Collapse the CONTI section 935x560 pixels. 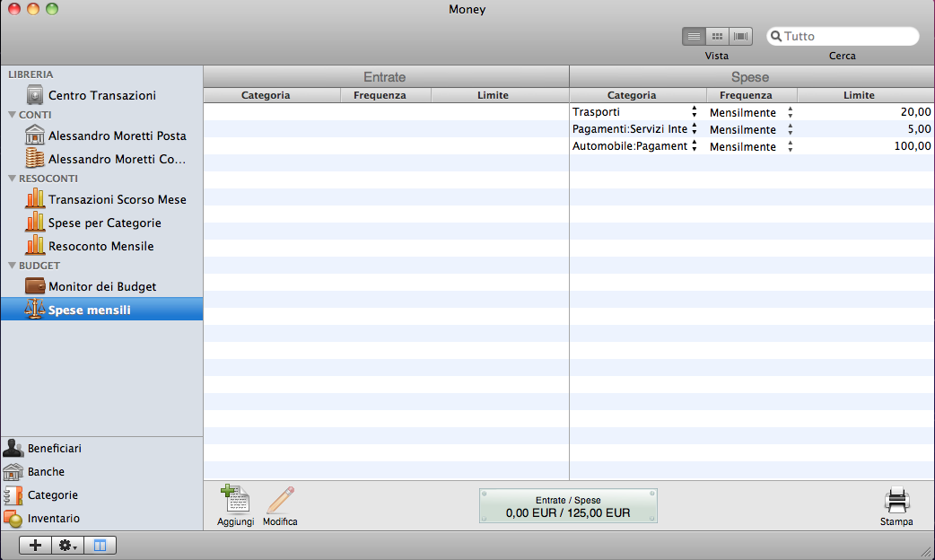click(x=12, y=114)
